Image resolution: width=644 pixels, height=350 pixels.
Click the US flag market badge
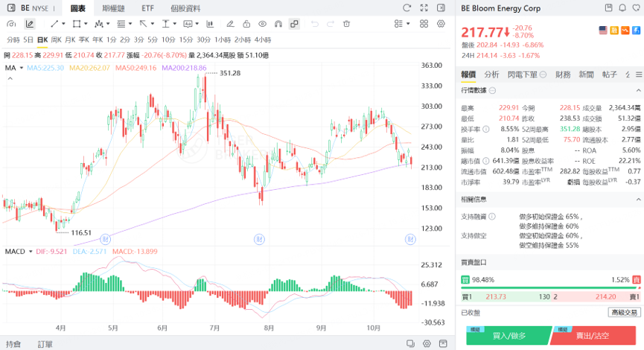(603, 30)
